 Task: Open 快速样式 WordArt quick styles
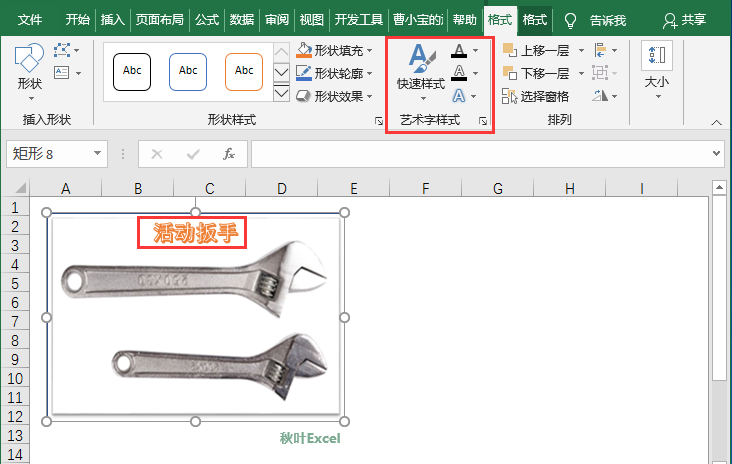[x=421, y=72]
